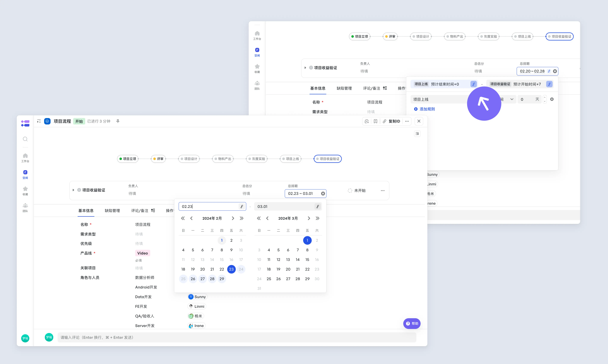This screenshot has height=364, width=608.
Task: Click formula icon in the 02.20~02.28 field
Action: (549, 71)
